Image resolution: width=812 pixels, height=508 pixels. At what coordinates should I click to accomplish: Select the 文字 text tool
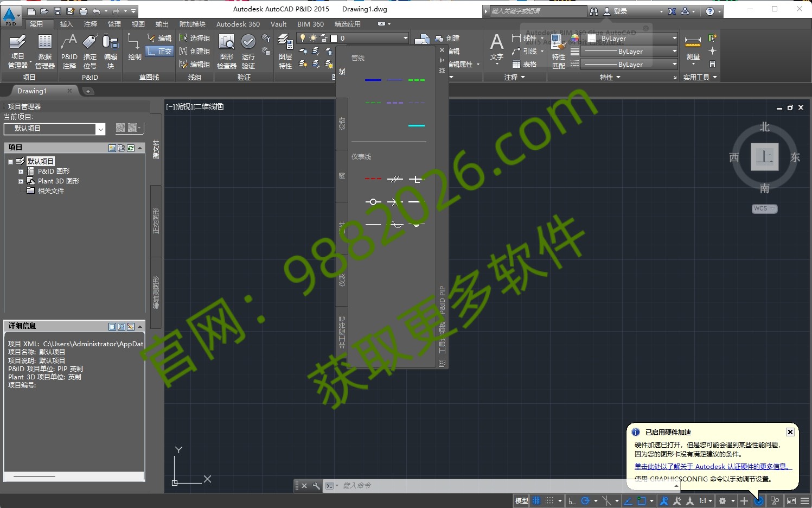497,49
